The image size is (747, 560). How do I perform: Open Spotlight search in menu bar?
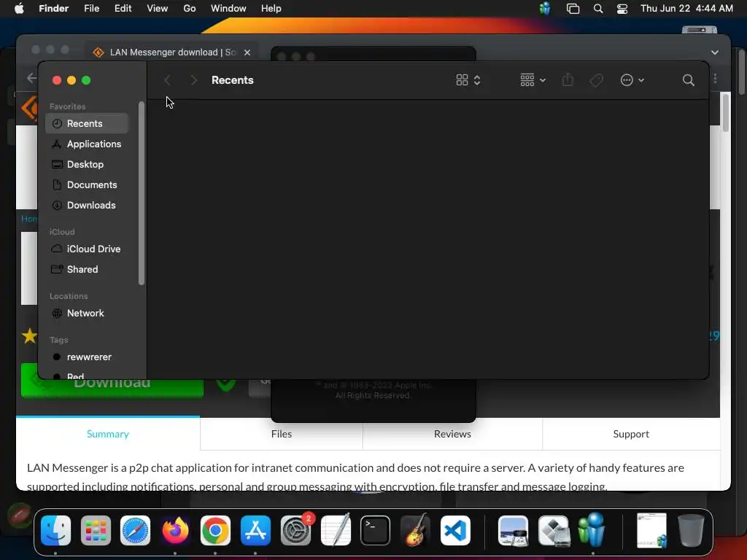(x=598, y=9)
